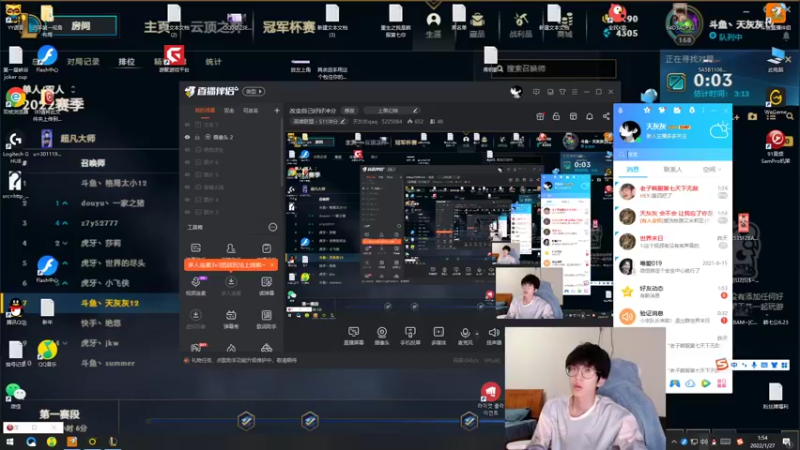This screenshot has height=450, width=800.
Task: Open the 直播屏幕 screen capture source
Action: [353, 336]
